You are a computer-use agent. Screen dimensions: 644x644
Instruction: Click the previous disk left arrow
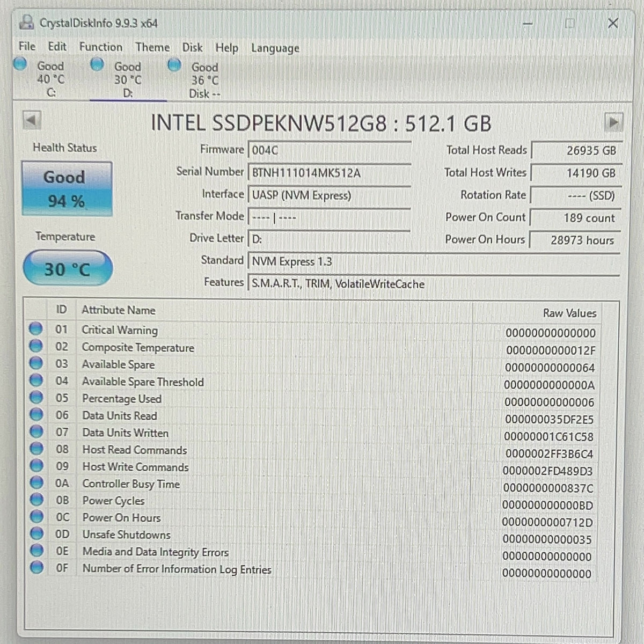tap(32, 120)
